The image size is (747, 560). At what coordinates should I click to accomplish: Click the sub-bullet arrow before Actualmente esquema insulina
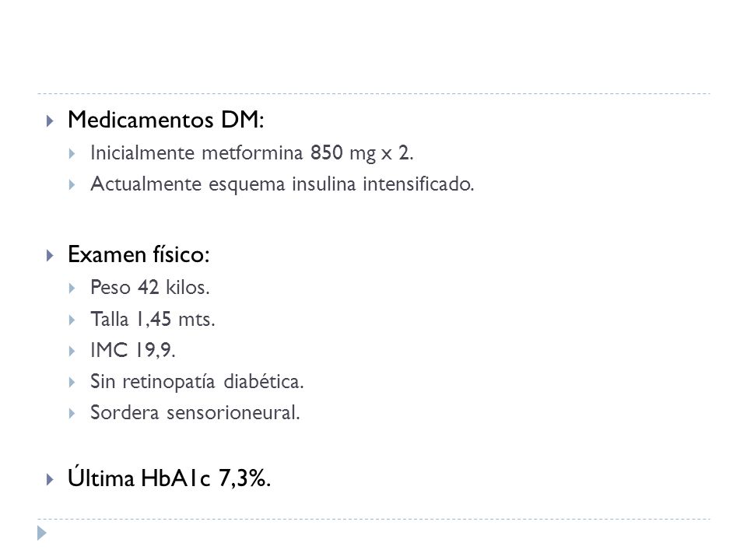point(72,185)
